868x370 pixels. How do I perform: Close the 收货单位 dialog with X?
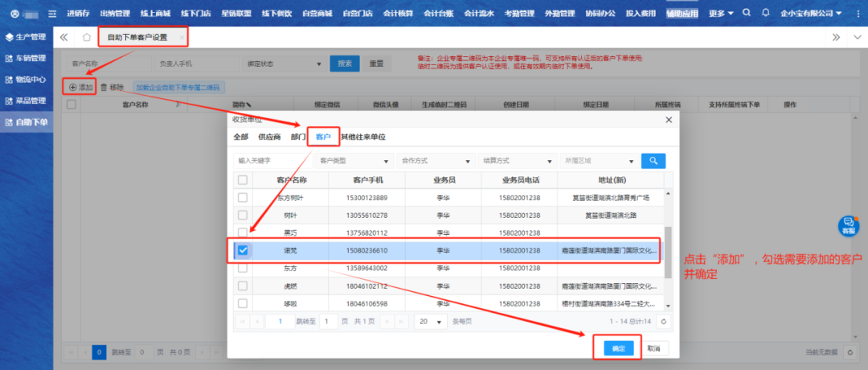(668, 120)
